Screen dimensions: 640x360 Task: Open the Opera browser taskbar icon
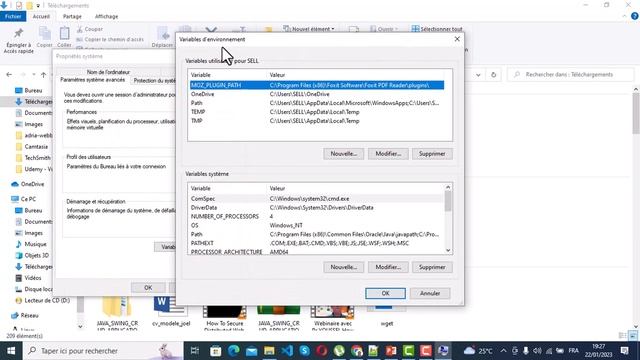[322, 351]
